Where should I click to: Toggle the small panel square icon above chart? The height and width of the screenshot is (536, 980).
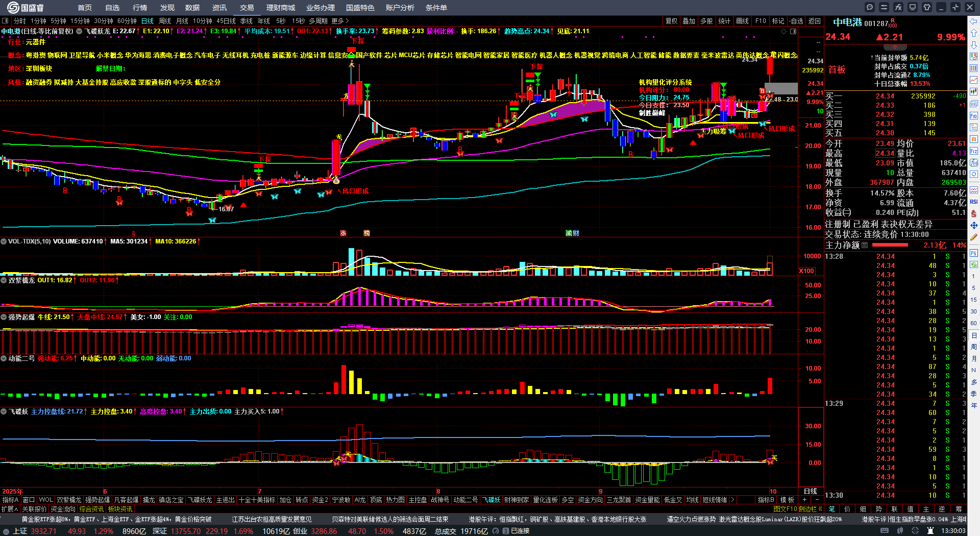(793, 31)
